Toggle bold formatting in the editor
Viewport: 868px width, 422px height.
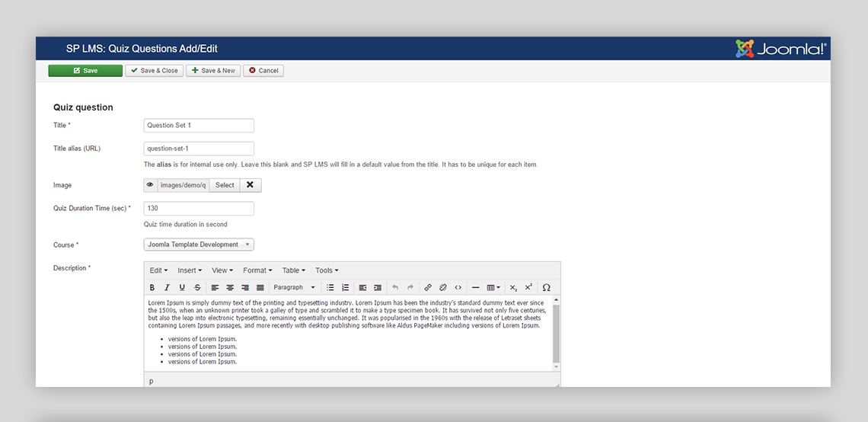click(x=152, y=288)
